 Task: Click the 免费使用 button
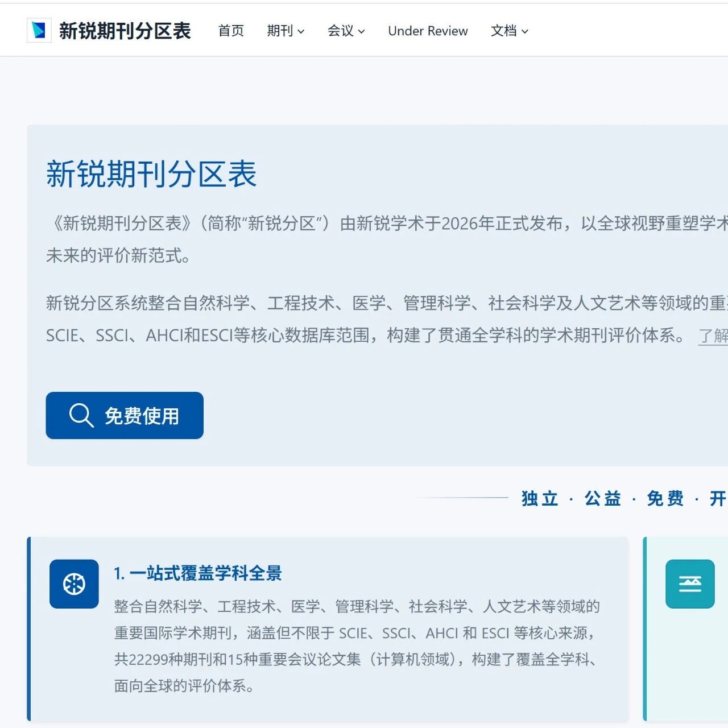pos(125,415)
